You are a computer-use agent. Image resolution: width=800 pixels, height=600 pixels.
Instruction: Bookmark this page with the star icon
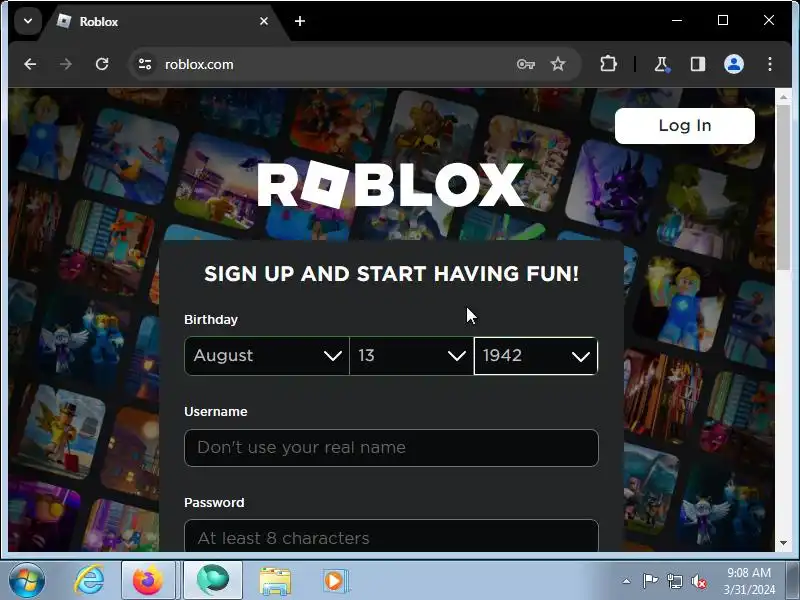tap(558, 64)
